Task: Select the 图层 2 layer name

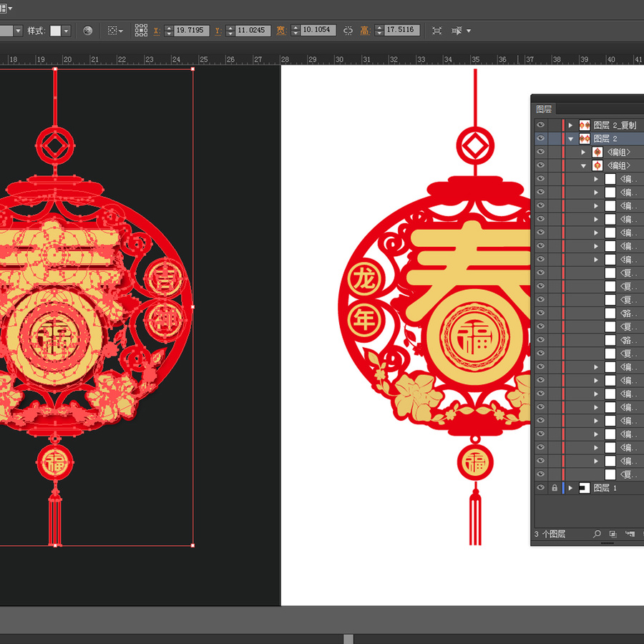Action: coord(605,139)
